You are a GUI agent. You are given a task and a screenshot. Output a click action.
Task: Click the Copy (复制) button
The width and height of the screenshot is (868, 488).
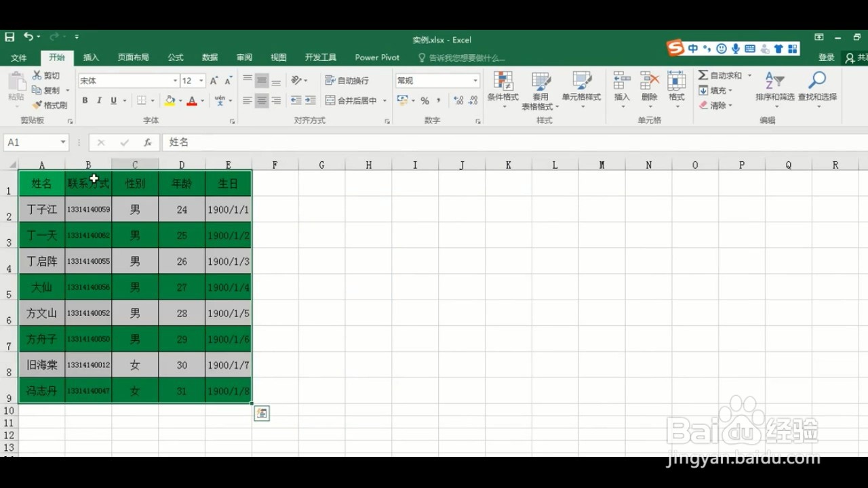[46, 90]
